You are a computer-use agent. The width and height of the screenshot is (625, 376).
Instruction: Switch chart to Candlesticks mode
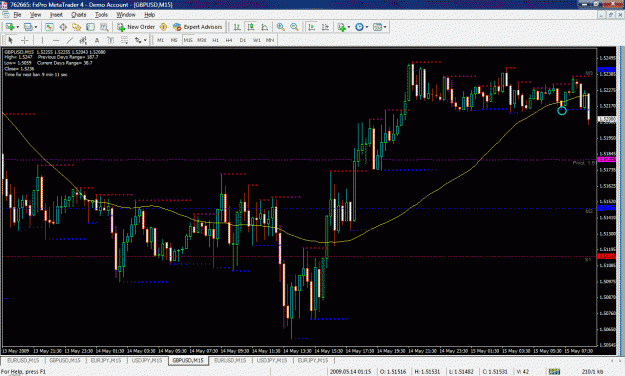point(251,27)
